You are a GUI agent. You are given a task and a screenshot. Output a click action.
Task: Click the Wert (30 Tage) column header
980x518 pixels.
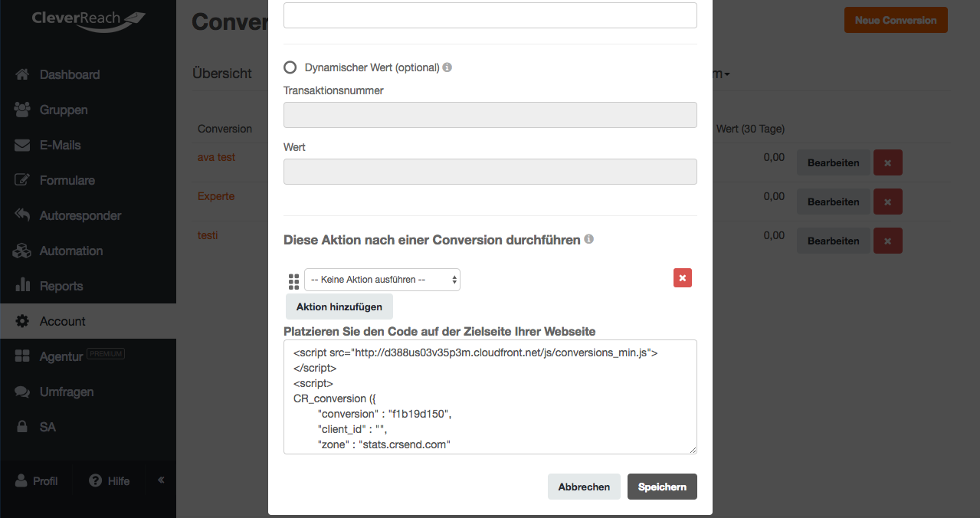pyautogui.click(x=750, y=129)
